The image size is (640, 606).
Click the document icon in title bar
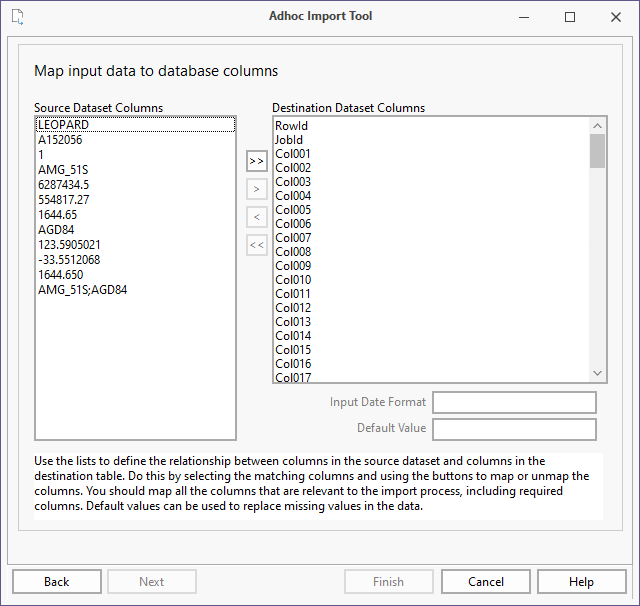tap(19, 17)
